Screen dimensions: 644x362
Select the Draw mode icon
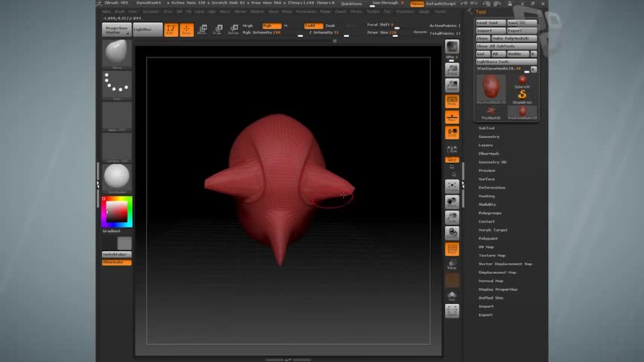pyautogui.click(x=186, y=30)
